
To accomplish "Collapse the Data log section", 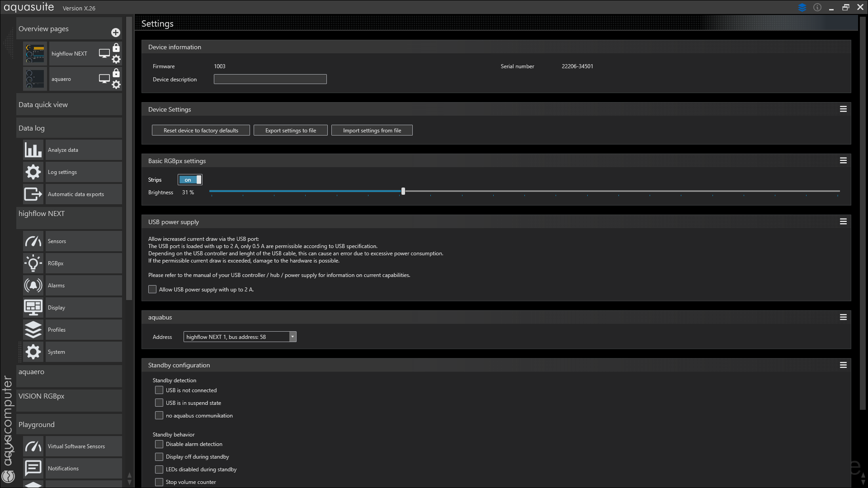I will pyautogui.click(x=69, y=128).
